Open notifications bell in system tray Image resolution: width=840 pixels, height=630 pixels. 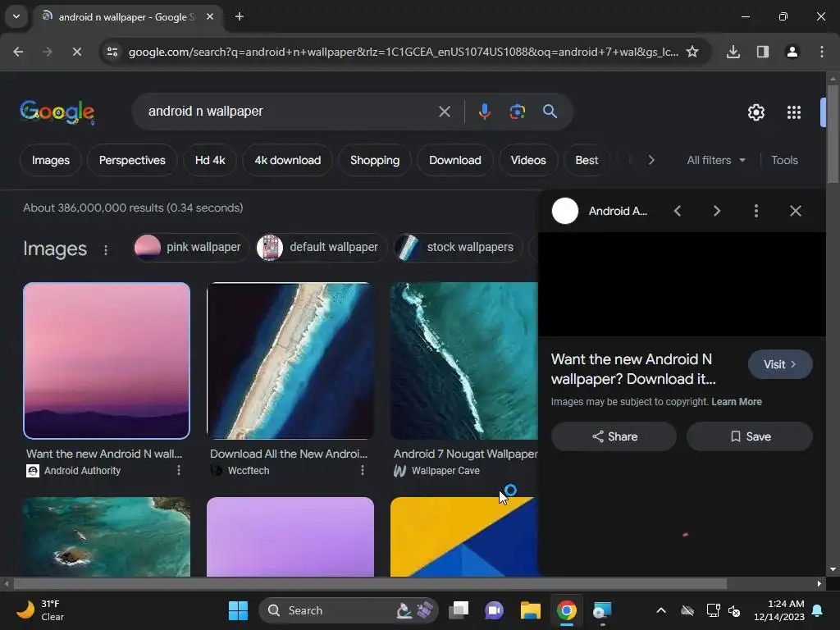pos(818,610)
